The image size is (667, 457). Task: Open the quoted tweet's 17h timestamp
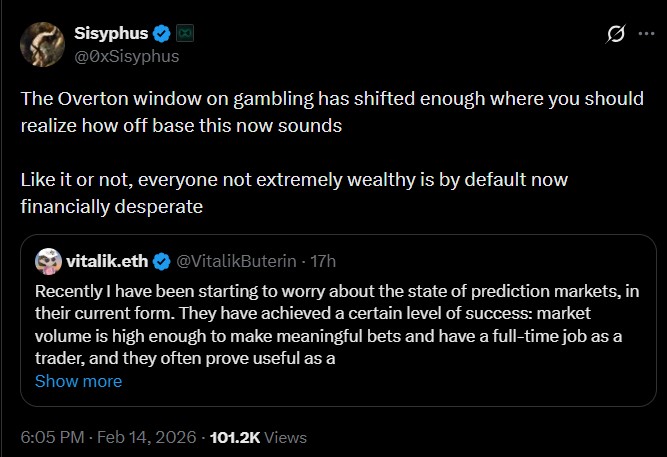point(323,262)
